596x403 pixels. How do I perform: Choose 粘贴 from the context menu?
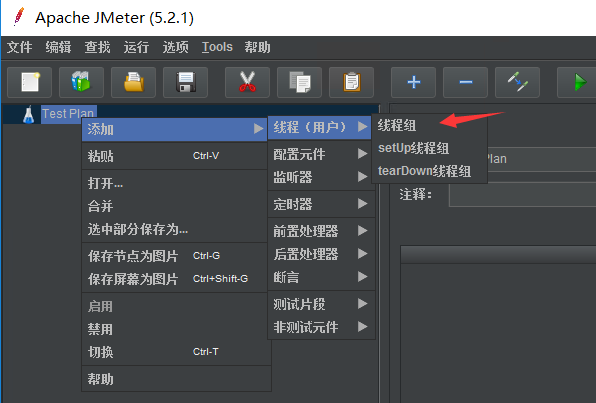point(174,156)
